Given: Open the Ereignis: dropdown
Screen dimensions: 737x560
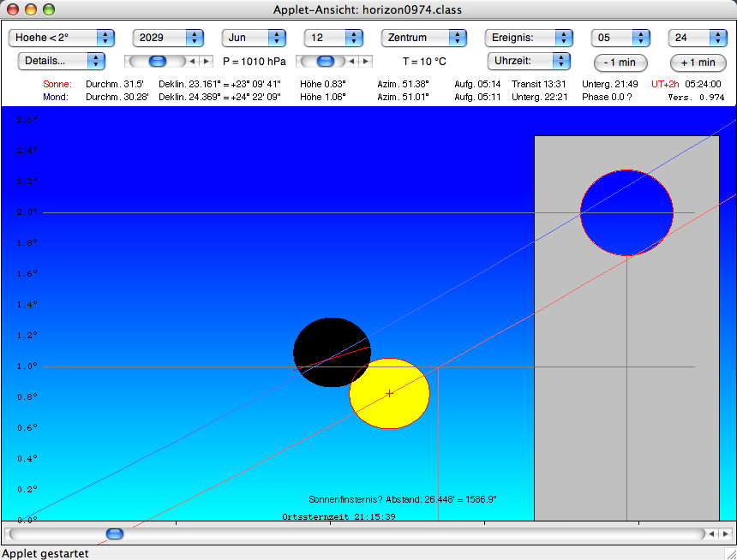Looking at the screenshot, I should (529, 38).
